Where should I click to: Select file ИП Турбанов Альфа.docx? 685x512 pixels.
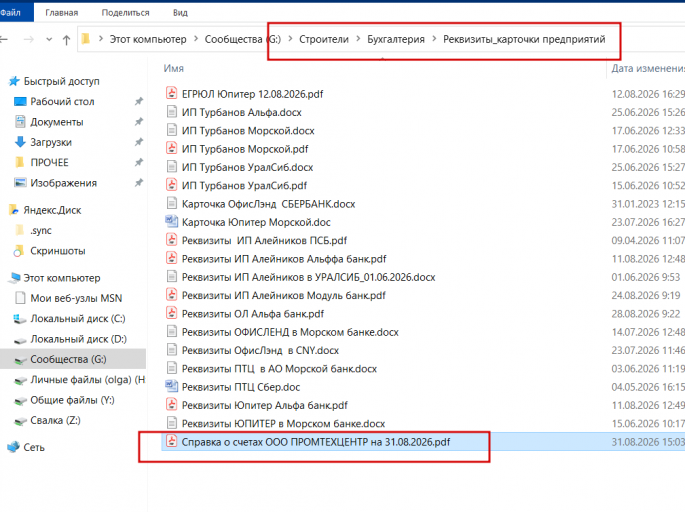click(x=242, y=113)
